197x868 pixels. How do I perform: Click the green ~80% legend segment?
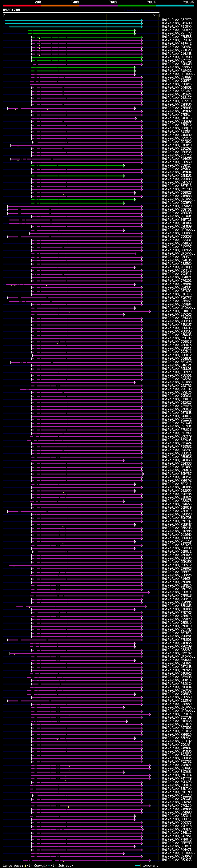[136, 6]
